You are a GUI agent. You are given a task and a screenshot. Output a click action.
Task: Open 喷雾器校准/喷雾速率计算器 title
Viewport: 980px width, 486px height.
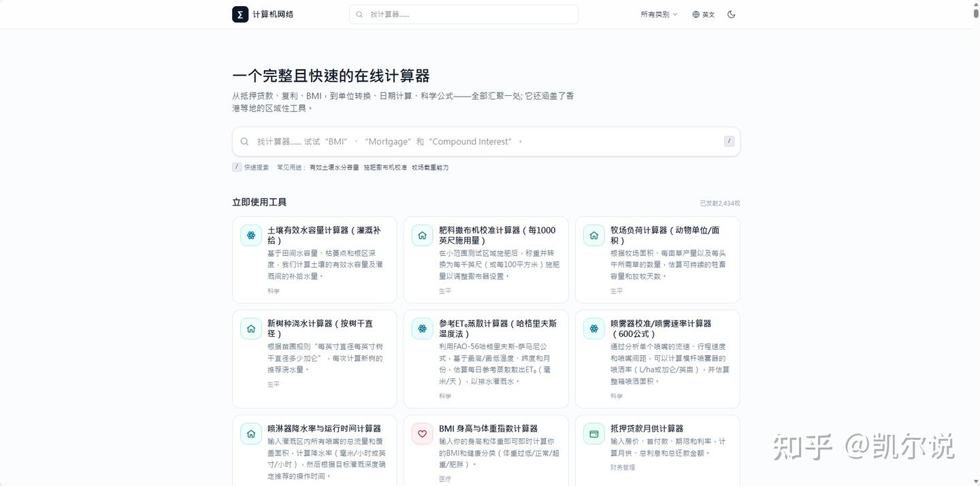661,328
